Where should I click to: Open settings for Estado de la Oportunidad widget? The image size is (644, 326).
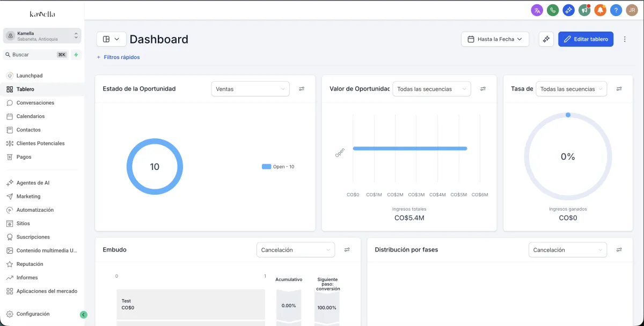click(x=302, y=89)
